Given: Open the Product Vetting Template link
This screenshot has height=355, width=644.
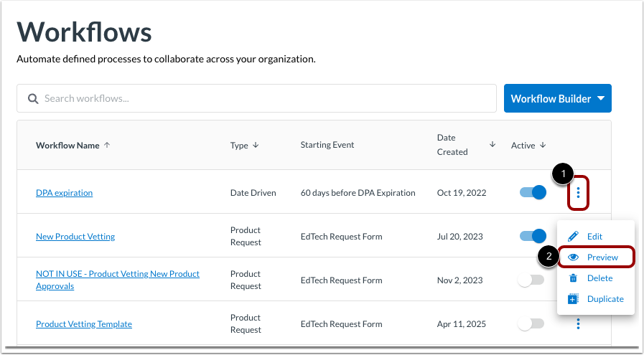Looking at the screenshot, I should tap(84, 324).
